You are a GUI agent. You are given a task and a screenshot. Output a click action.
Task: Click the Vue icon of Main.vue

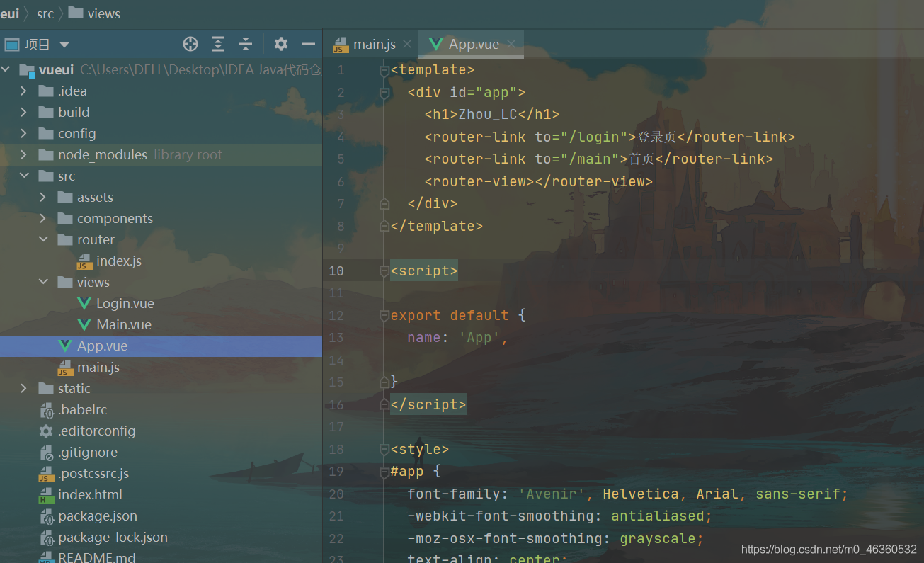point(84,324)
